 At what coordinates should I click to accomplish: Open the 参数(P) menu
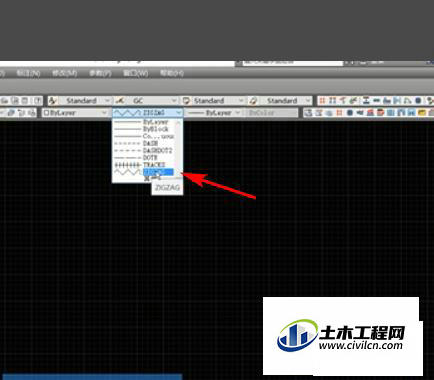100,73
